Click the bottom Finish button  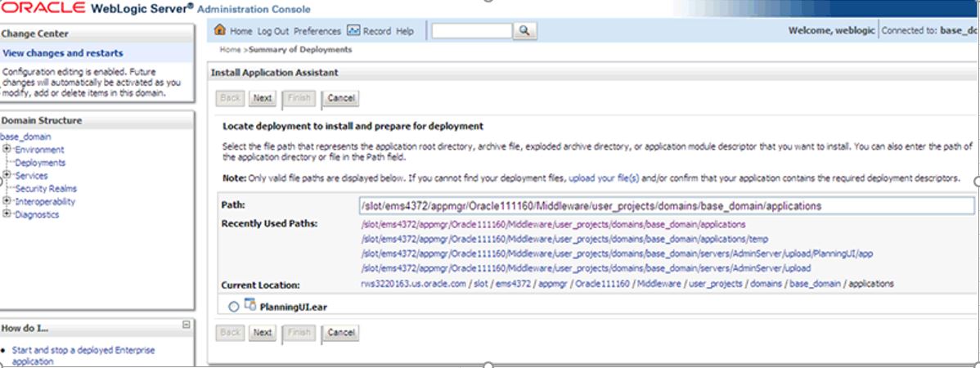299,332
